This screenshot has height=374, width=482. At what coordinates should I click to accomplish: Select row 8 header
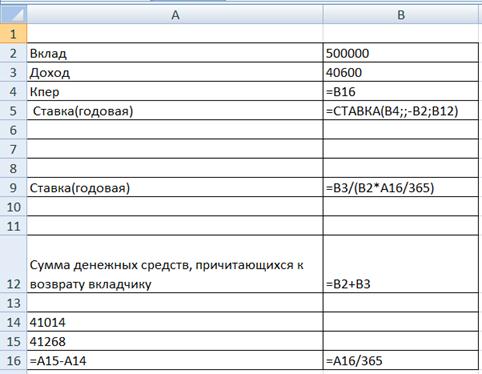pyautogui.click(x=13, y=168)
